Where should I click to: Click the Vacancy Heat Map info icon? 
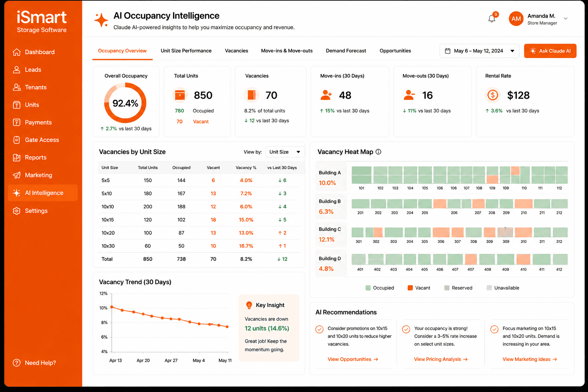(378, 152)
